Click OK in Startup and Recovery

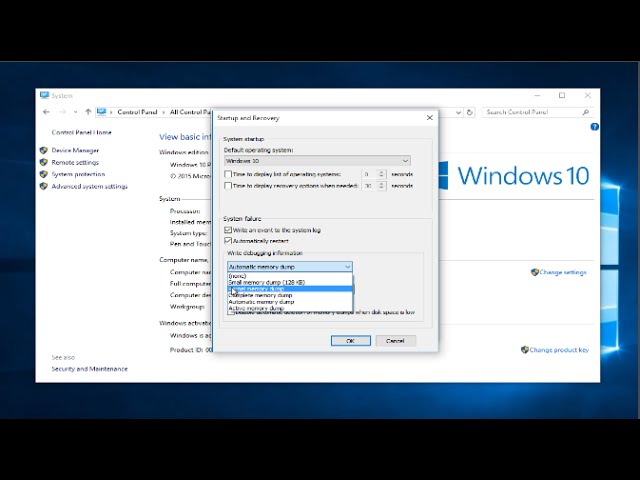tap(351, 341)
